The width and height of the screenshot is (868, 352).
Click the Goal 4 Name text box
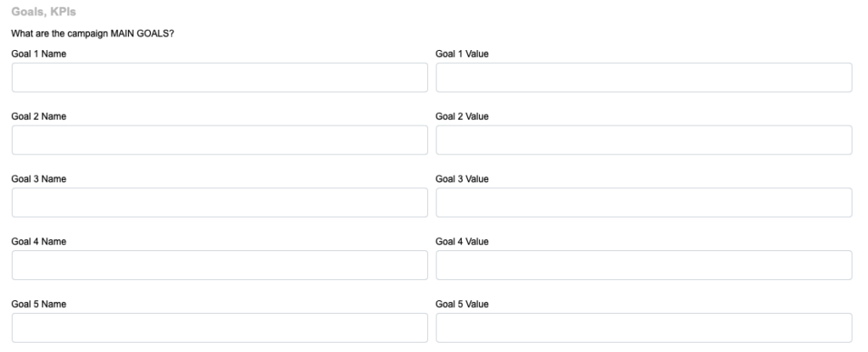tap(220, 265)
